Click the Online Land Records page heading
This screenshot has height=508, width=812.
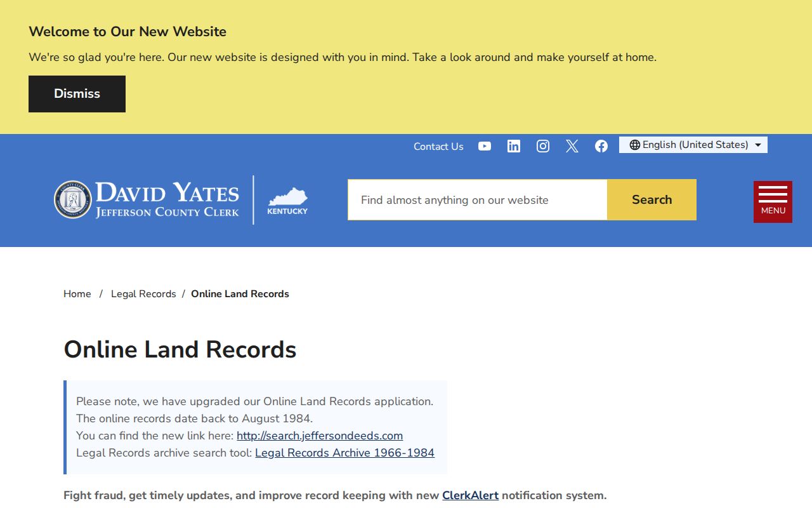pos(180,350)
